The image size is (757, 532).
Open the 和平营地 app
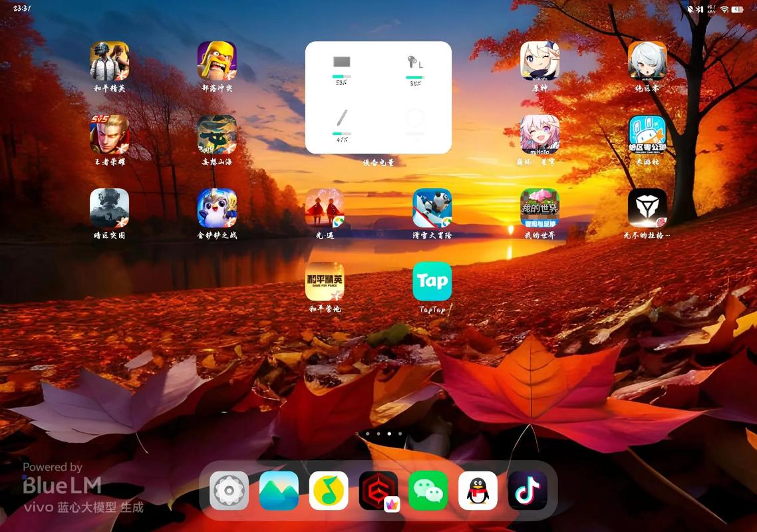click(x=325, y=281)
